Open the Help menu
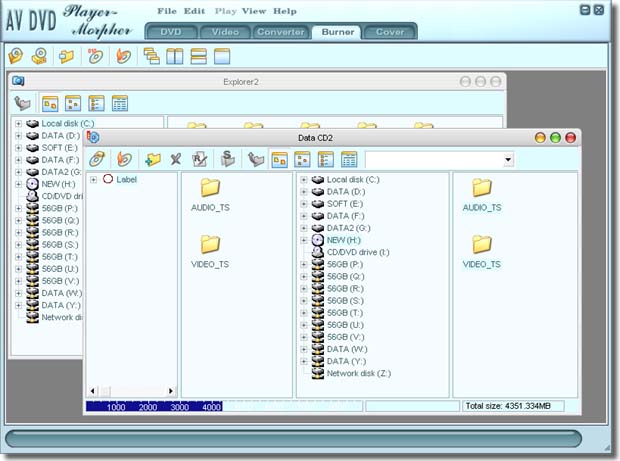620x461 pixels. tap(285, 11)
